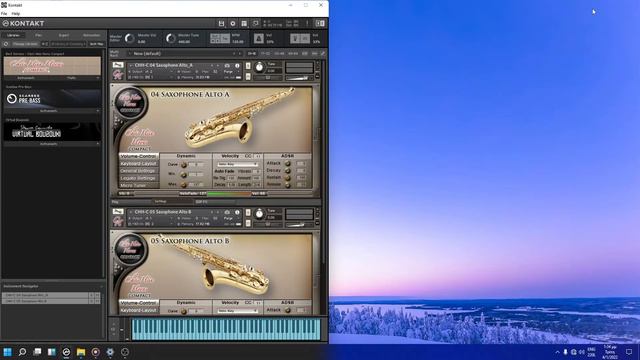This screenshot has height=360, width=640.
Task: Open Settings gear from the taskbar
Action: tap(110, 352)
